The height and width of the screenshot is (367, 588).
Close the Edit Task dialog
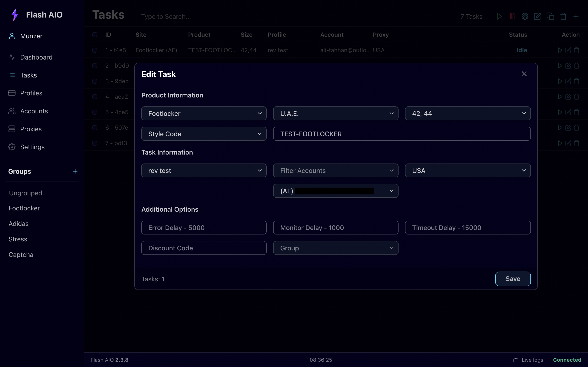(524, 74)
